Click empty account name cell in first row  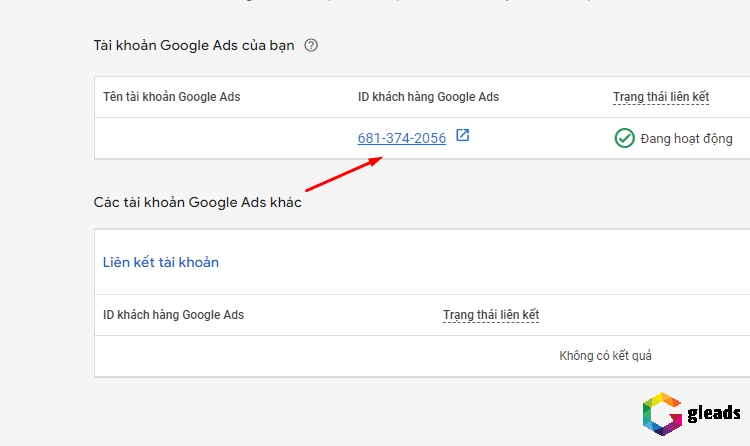(x=220, y=138)
